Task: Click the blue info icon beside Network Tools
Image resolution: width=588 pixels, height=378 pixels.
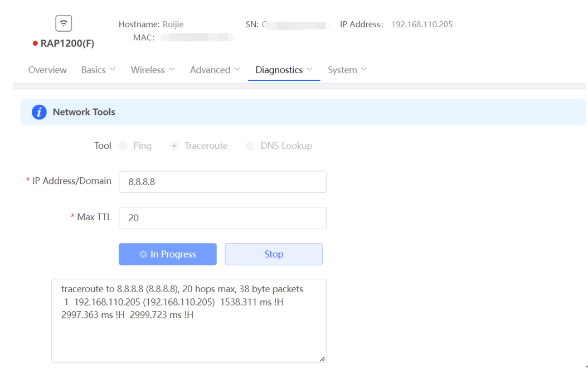Action: 39,112
